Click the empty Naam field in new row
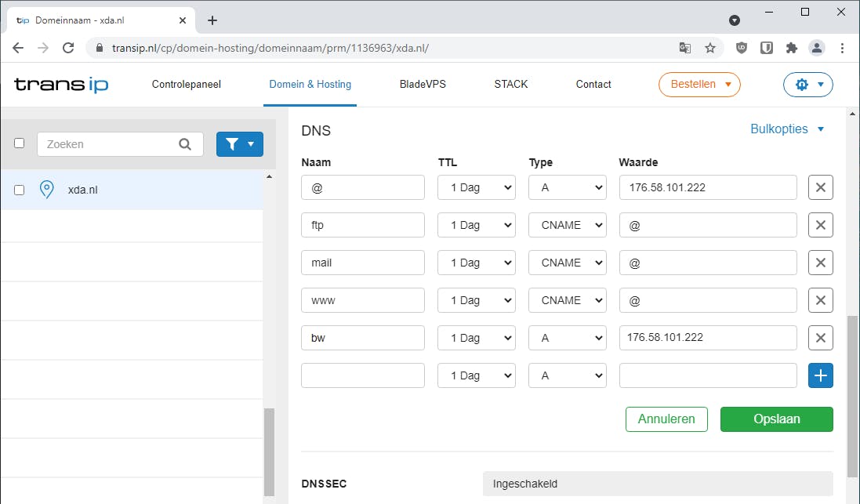This screenshot has height=504, width=860. point(362,375)
